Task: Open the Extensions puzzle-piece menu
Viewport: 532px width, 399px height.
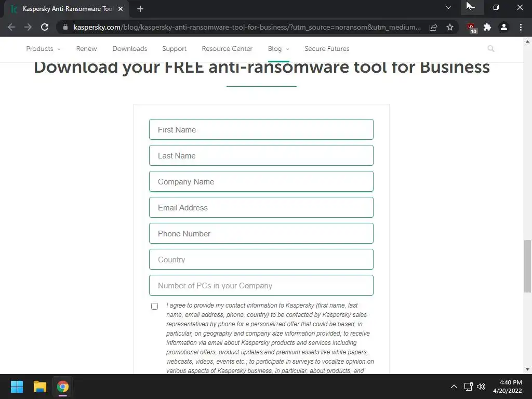Action: click(487, 27)
